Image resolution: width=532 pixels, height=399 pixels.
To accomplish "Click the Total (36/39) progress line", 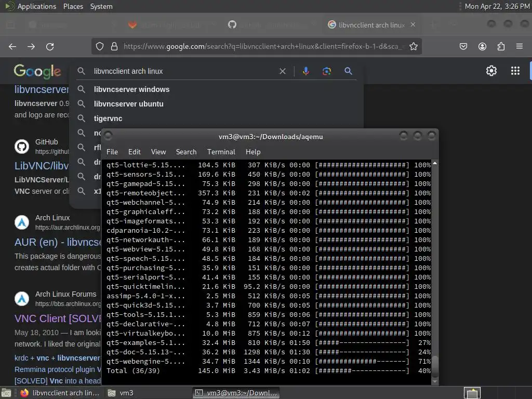I will (269, 371).
